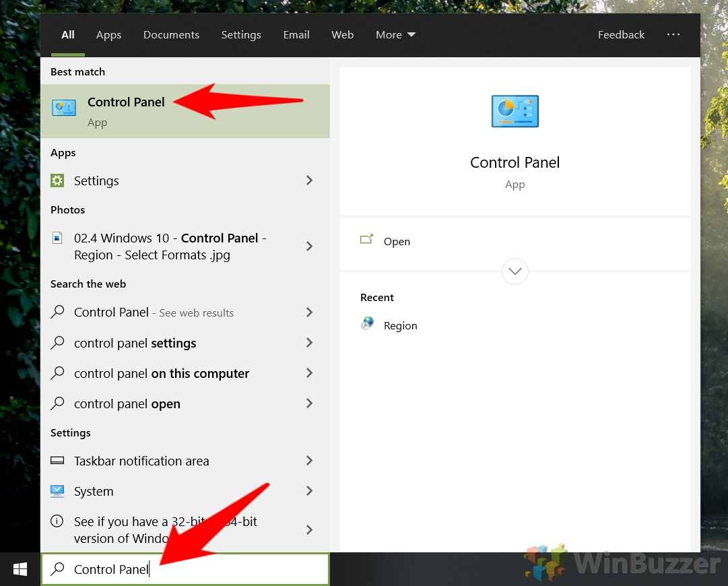
Task: Open 'See if you have a 32-bit' result
Action: [165, 530]
